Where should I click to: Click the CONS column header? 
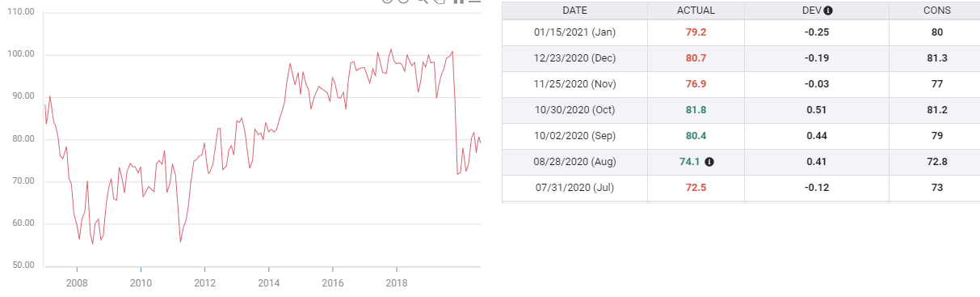pyautogui.click(x=937, y=11)
